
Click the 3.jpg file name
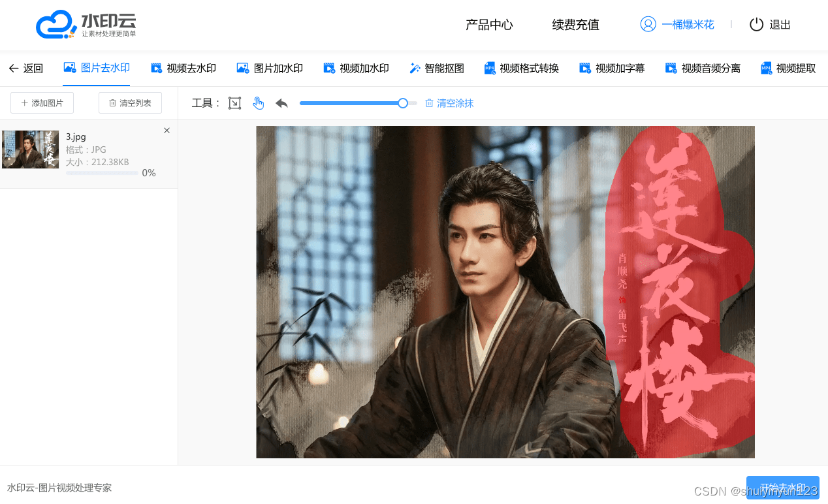coord(76,137)
